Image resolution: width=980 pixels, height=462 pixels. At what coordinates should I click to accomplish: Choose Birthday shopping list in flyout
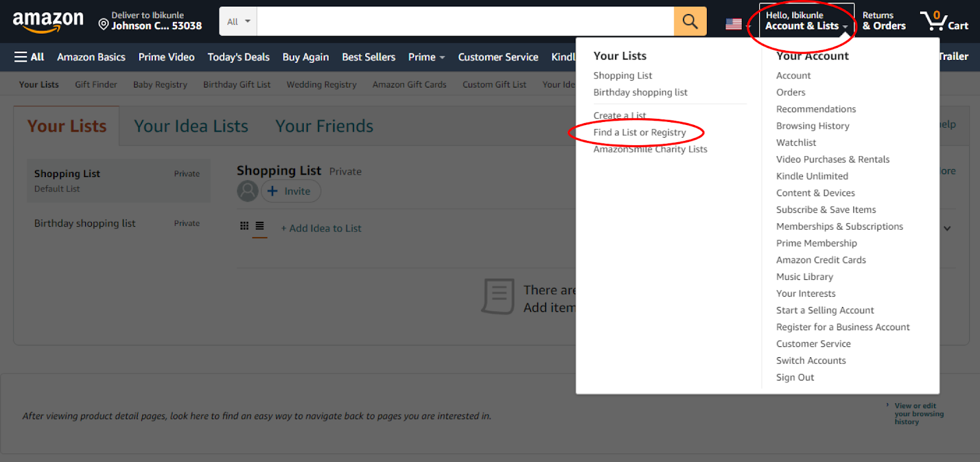[640, 93]
